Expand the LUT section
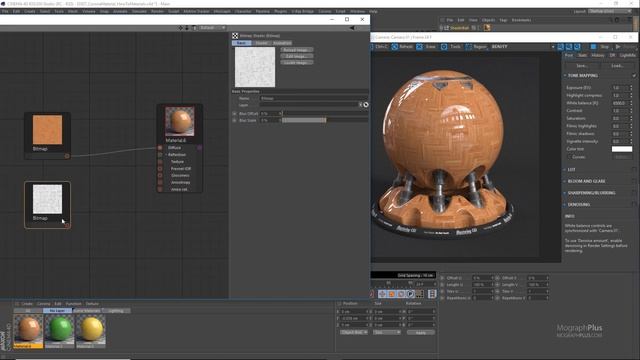This screenshot has height=360, width=640. 565,169
